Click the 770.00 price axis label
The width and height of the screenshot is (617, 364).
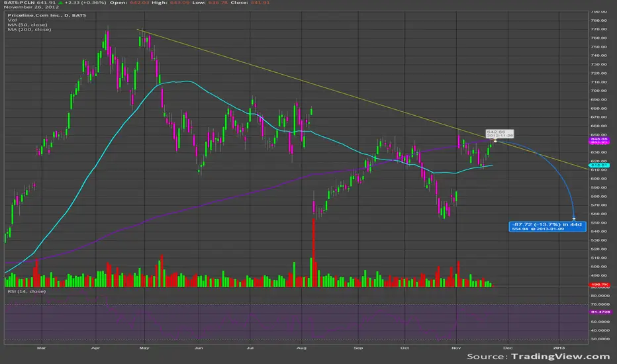pos(598,29)
